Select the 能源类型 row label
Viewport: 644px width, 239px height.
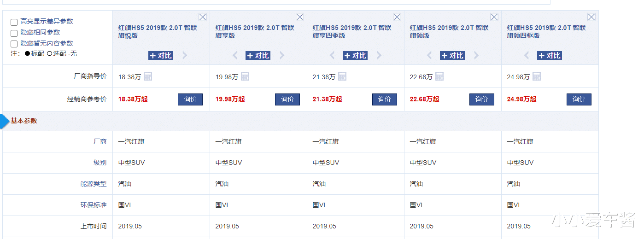tap(94, 184)
